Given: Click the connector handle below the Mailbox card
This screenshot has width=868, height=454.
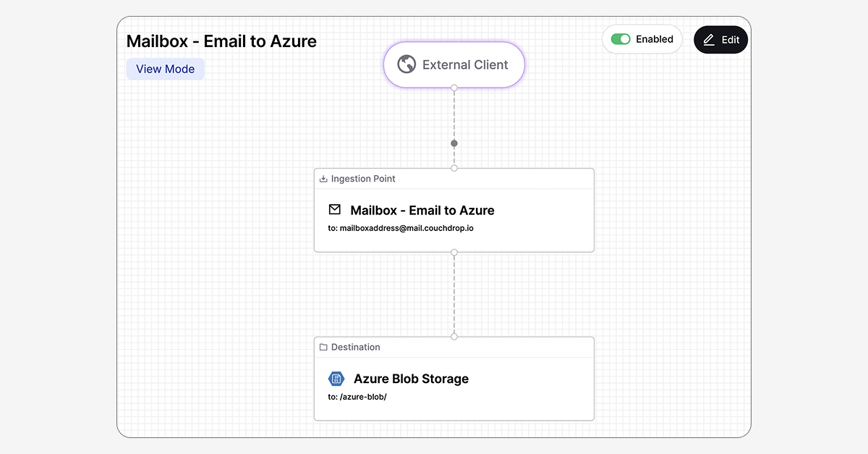Looking at the screenshot, I should [454, 253].
